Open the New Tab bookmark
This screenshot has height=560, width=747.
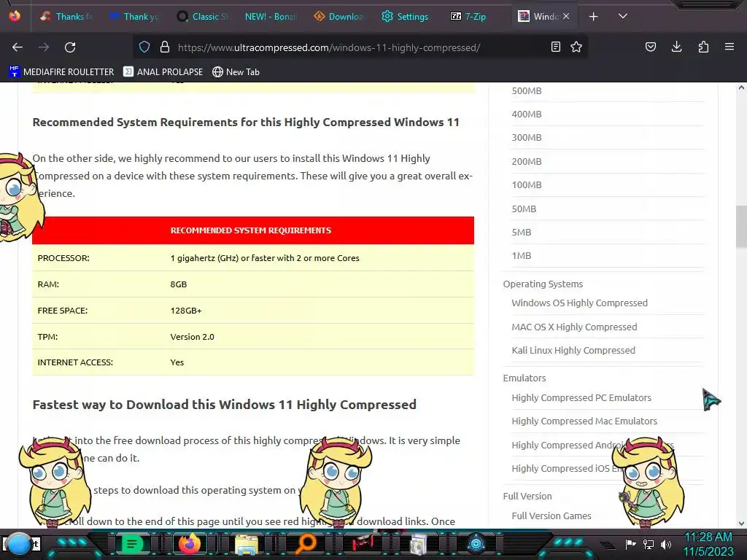pos(236,72)
